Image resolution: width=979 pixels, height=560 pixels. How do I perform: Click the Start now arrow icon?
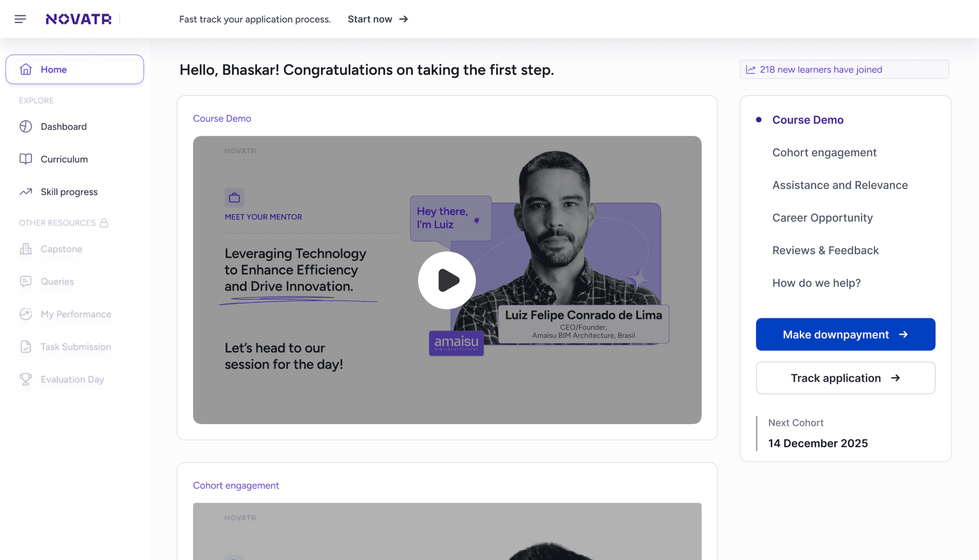click(x=404, y=19)
